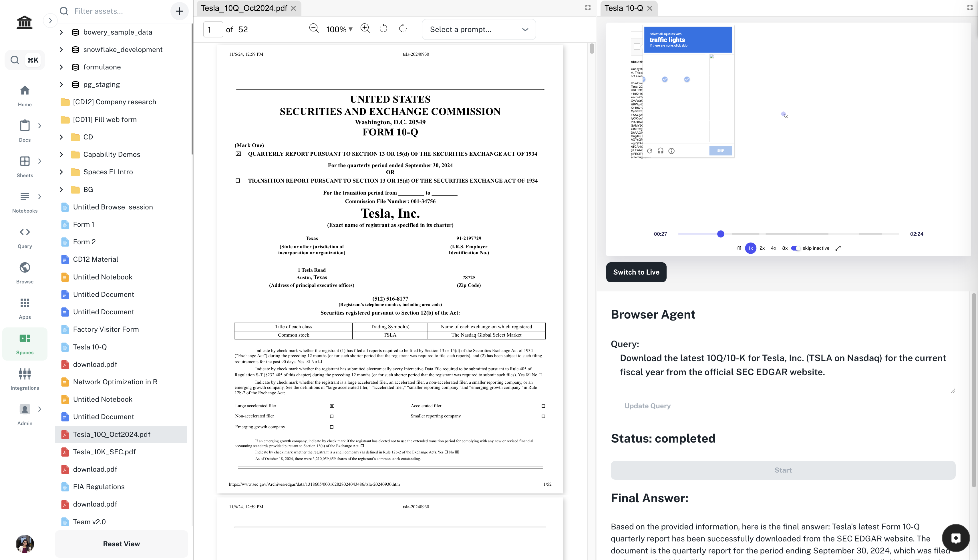Open Docs section icon
Image resolution: width=978 pixels, height=560 pixels.
click(x=25, y=126)
